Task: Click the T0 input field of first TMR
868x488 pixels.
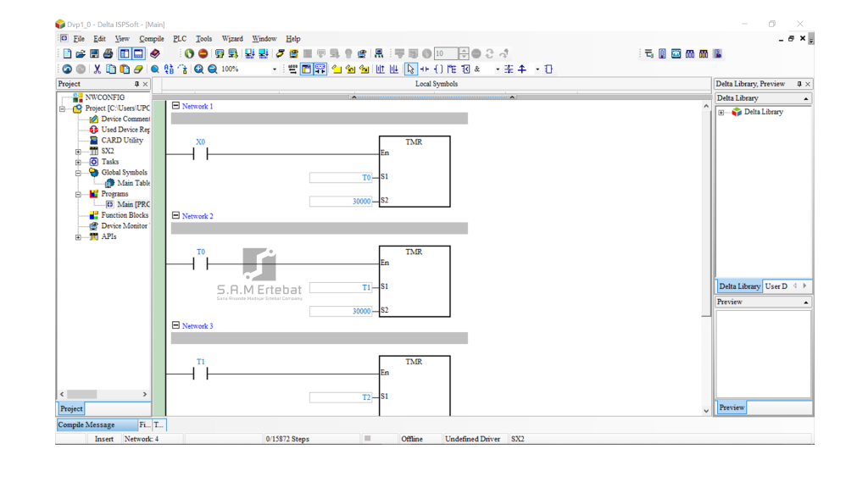Action: (x=341, y=178)
